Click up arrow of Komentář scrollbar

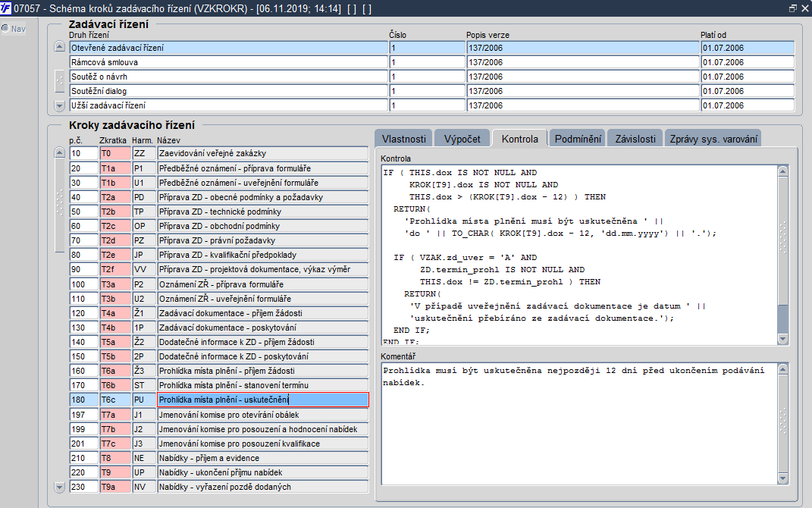click(x=783, y=369)
